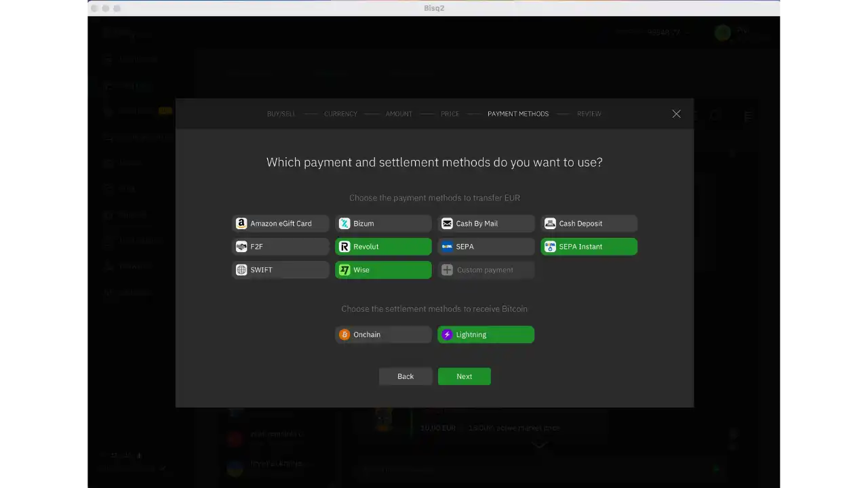Deselect the Revolut payment method
Viewport: 868px width, 488px height.
(x=383, y=247)
